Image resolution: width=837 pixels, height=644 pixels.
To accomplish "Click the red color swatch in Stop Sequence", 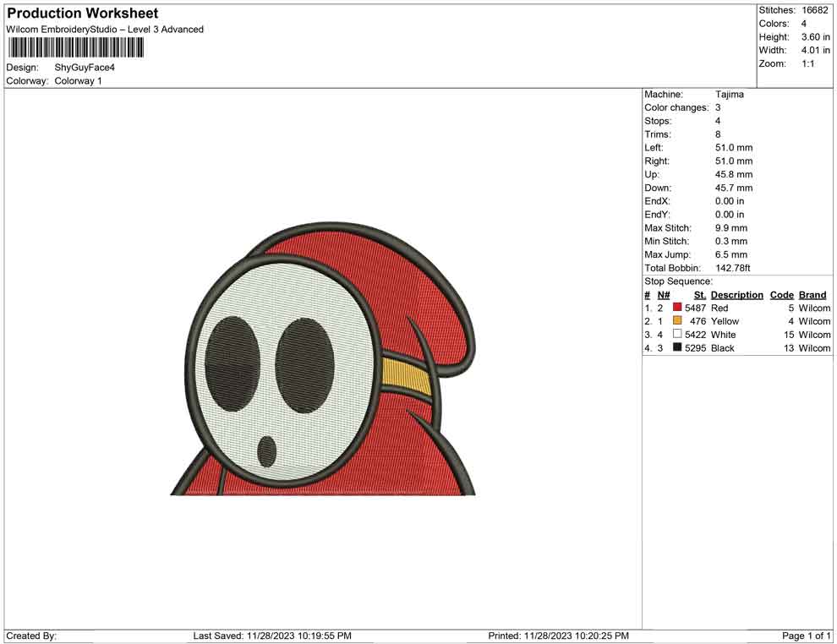I will pyautogui.click(x=677, y=308).
